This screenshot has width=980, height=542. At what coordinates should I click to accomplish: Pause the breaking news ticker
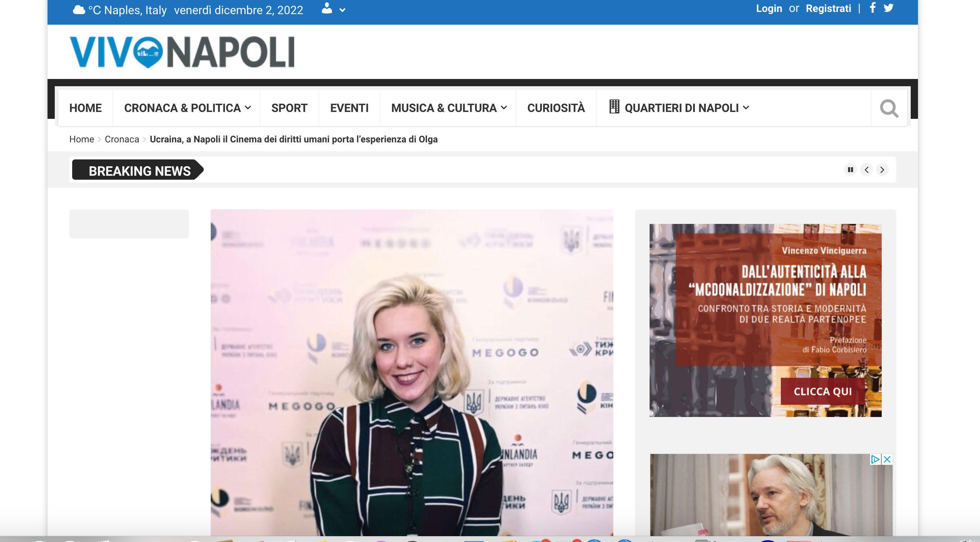[x=850, y=170]
